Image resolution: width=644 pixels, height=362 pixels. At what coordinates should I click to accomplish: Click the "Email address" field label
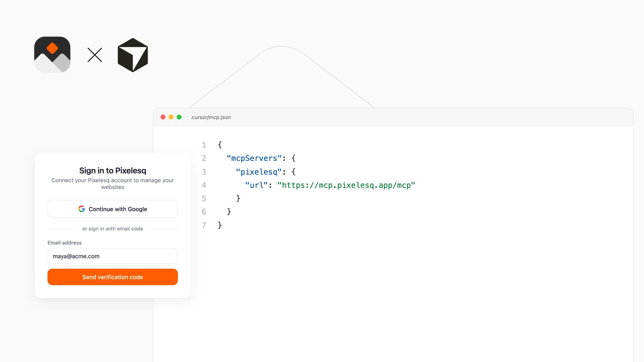pos(64,243)
